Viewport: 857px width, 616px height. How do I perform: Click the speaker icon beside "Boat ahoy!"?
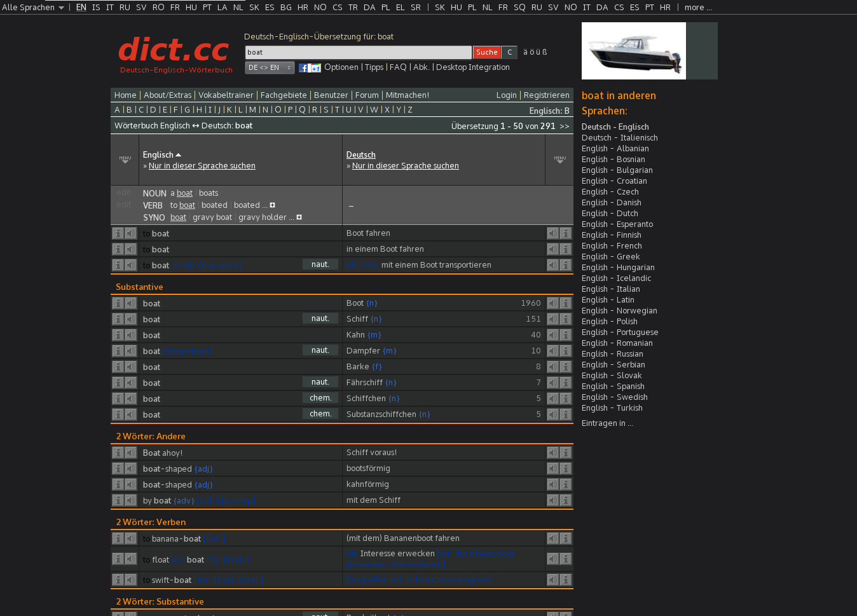tap(131, 452)
